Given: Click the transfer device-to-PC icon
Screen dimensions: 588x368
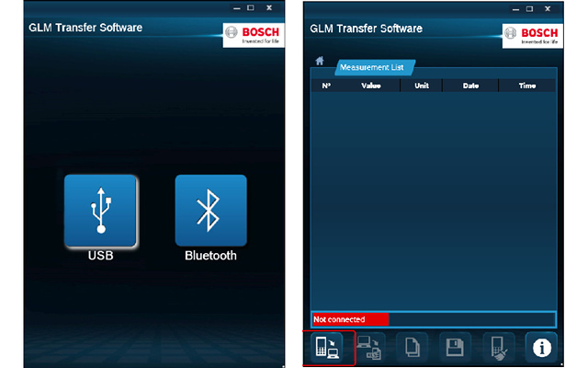Looking at the screenshot, I should pos(327,348).
